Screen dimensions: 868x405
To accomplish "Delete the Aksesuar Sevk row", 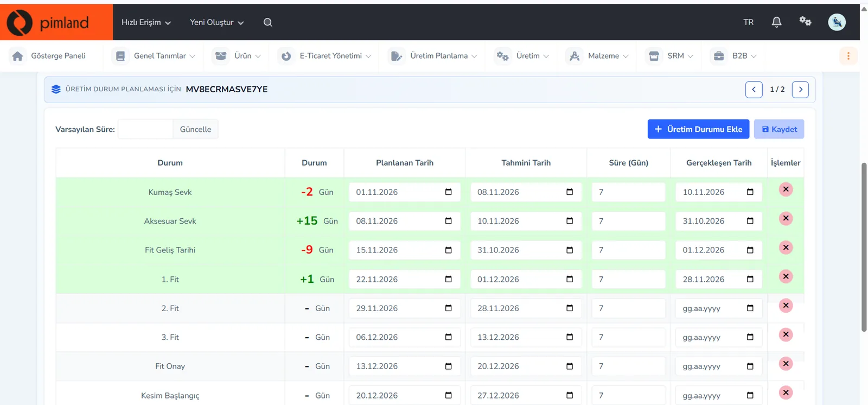I will [786, 218].
